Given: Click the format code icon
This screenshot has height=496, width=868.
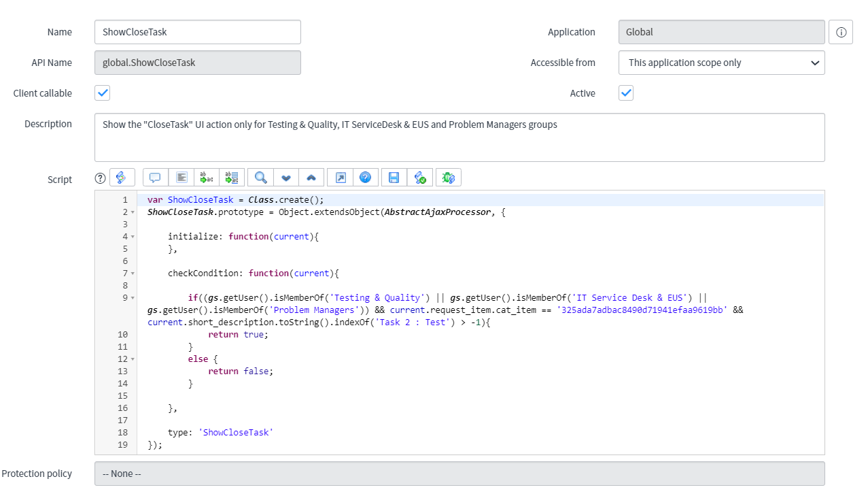Looking at the screenshot, I should pos(181,178).
